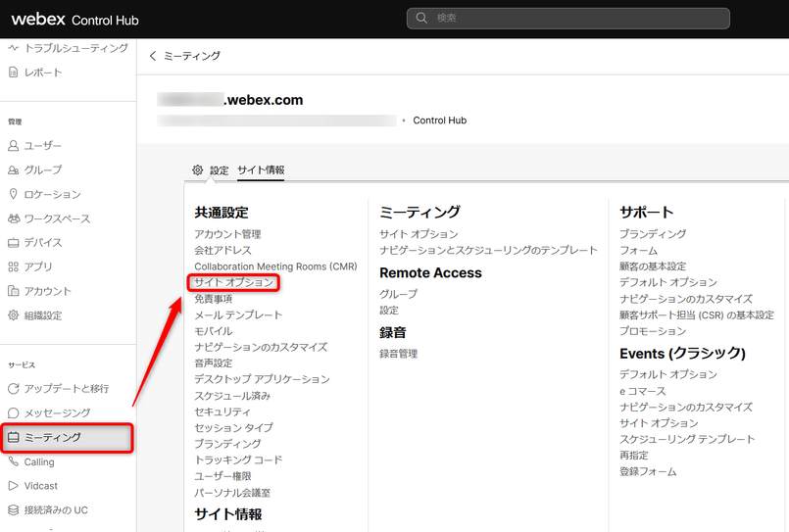Open デフォルト オプション under サポート
The width and height of the screenshot is (789, 532).
[x=668, y=282]
